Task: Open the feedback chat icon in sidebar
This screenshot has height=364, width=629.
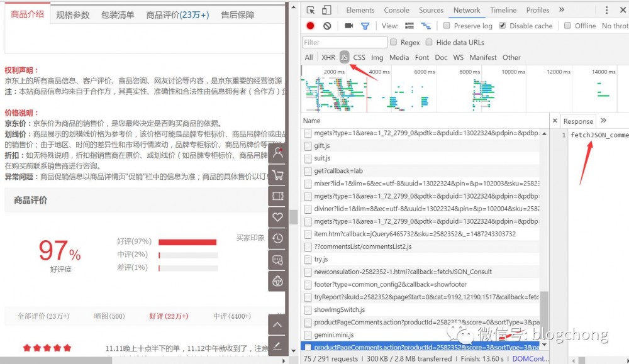Action: (x=277, y=260)
